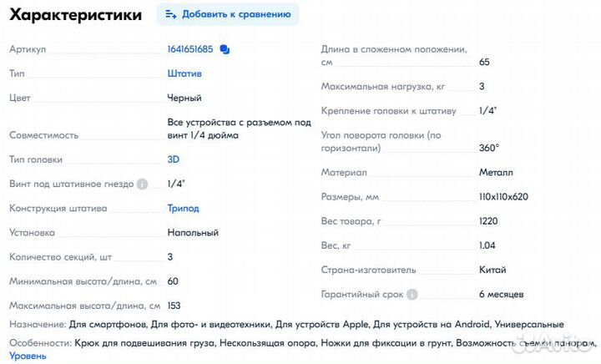Select the Китай country value
This screenshot has height=364, width=601.
(492, 270)
